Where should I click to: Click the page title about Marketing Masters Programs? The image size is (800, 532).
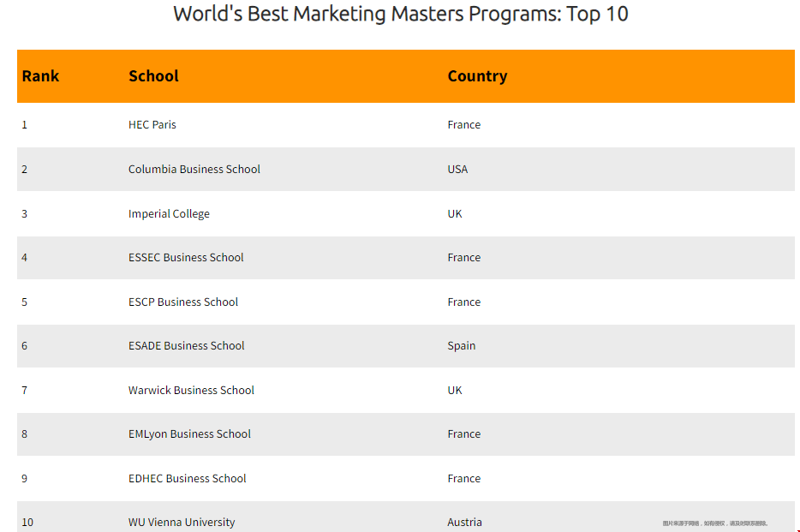[401, 14]
